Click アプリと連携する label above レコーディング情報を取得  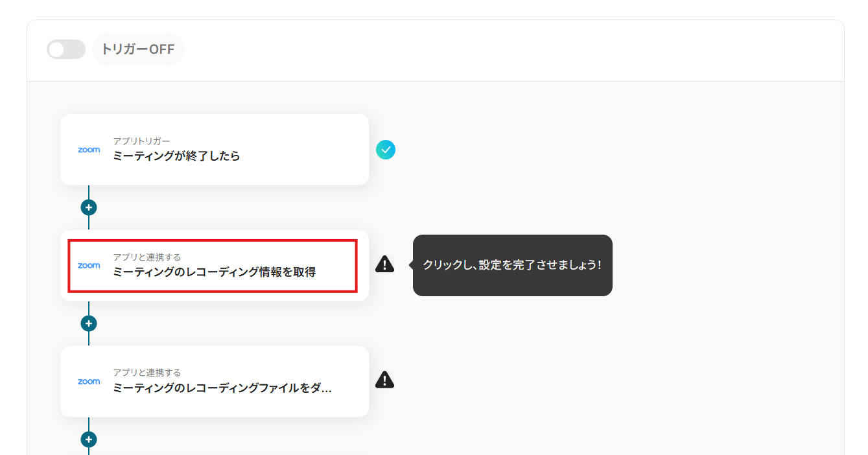click(147, 257)
